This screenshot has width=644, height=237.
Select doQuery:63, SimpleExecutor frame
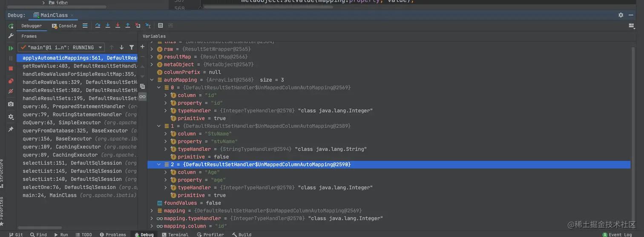(77, 123)
